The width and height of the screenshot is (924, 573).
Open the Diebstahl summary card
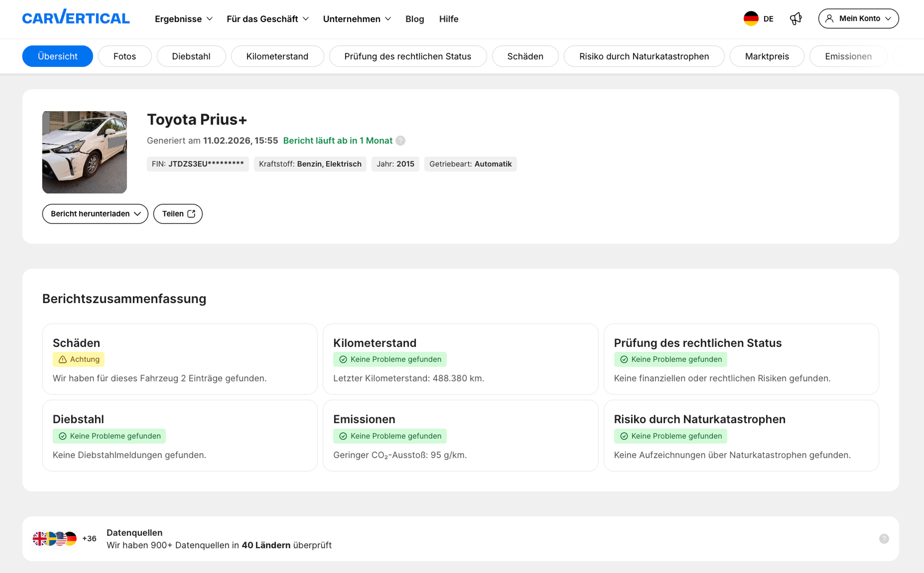pos(180,435)
